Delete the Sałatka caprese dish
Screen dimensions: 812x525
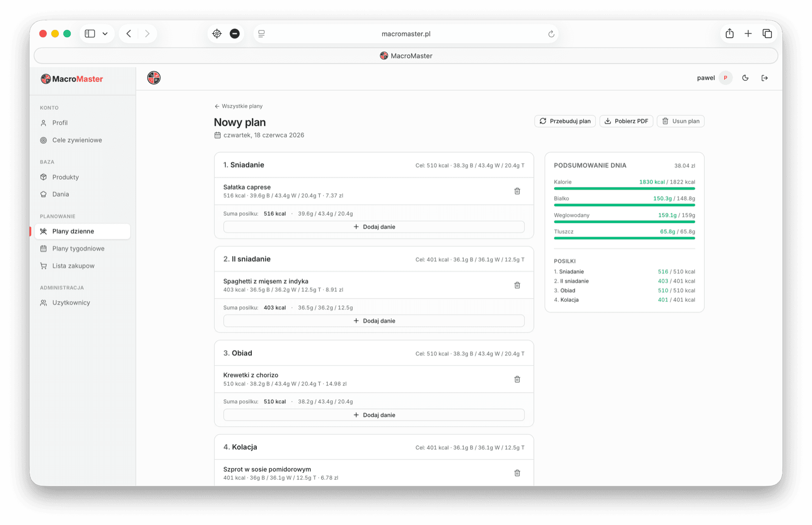tap(517, 191)
